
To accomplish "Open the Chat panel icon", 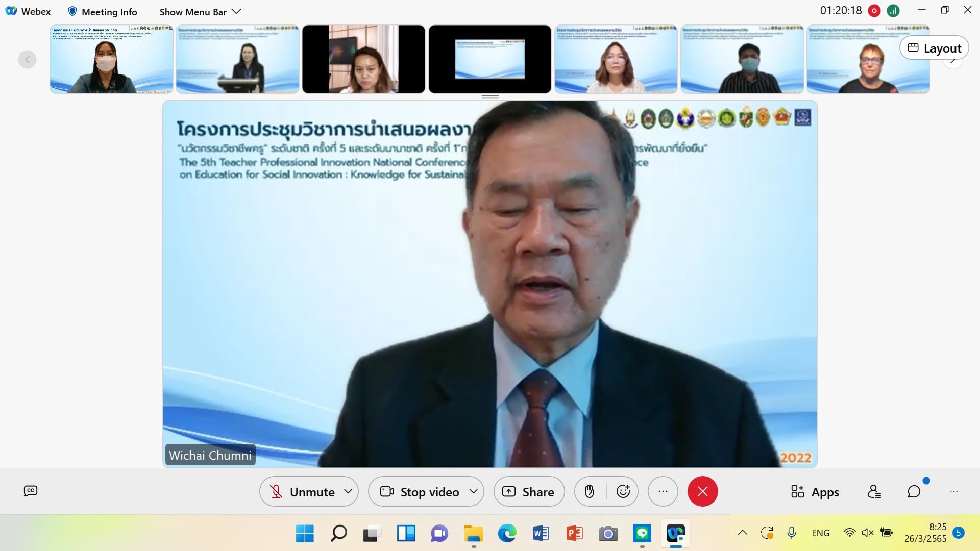I will [x=914, y=491].
